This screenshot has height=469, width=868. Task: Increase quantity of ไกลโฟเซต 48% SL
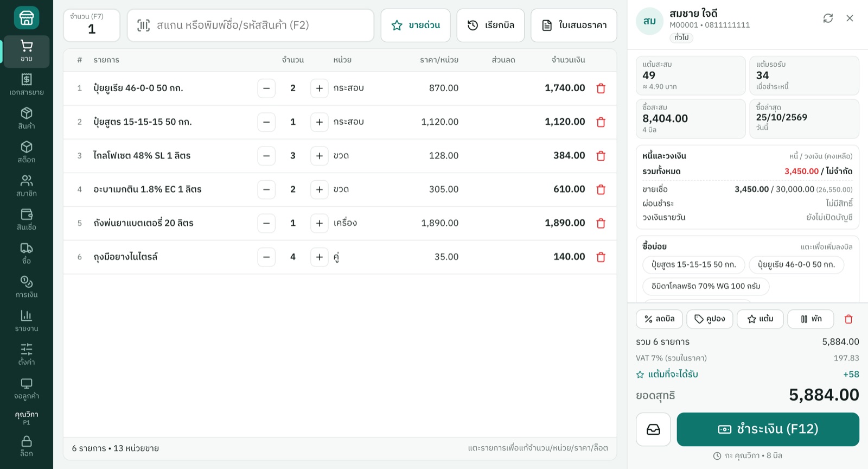coord(319,156)
